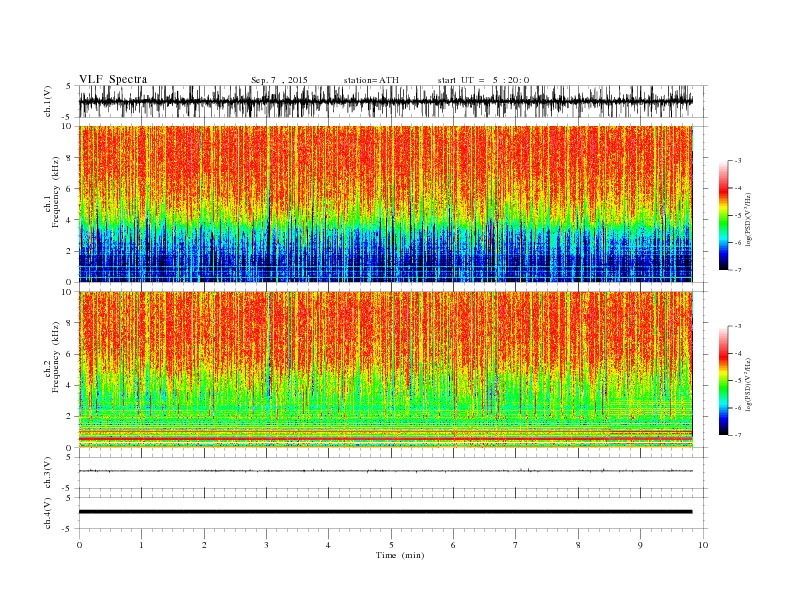Click time axis tick label "8"
Image resolution: width=792 pixels, height=612 pixels.
point(578,545)
